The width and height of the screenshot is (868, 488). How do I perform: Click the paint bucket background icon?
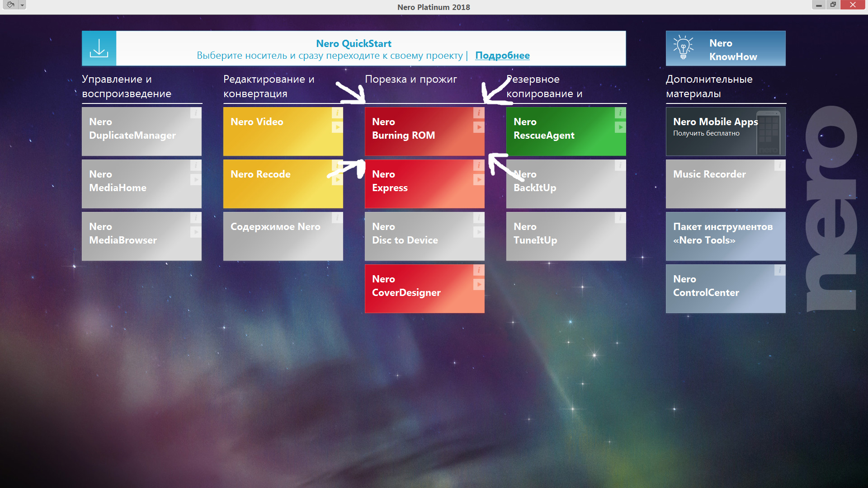pyautogui.click(x=10, y=5)
